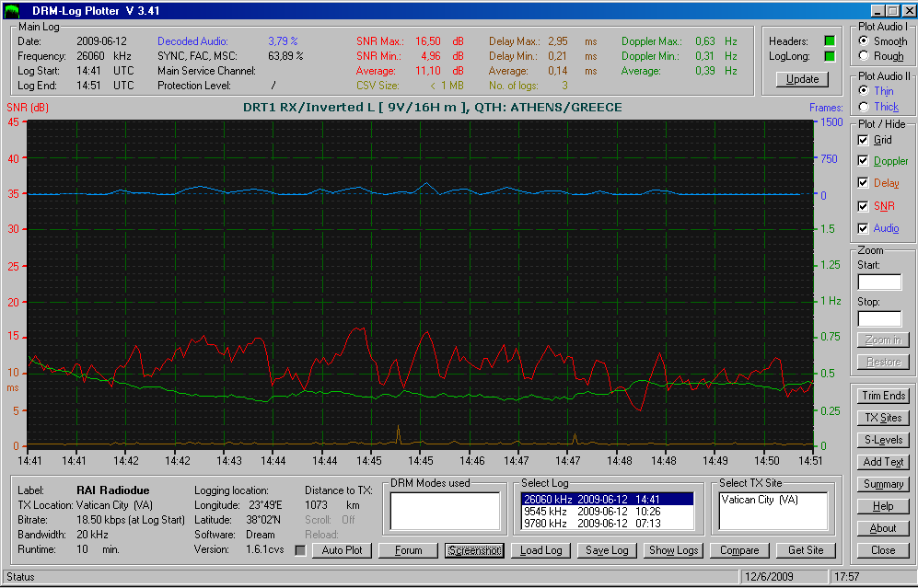Click the Add Text button
Viewport: 918px width, 588px height.
point(883,462)
